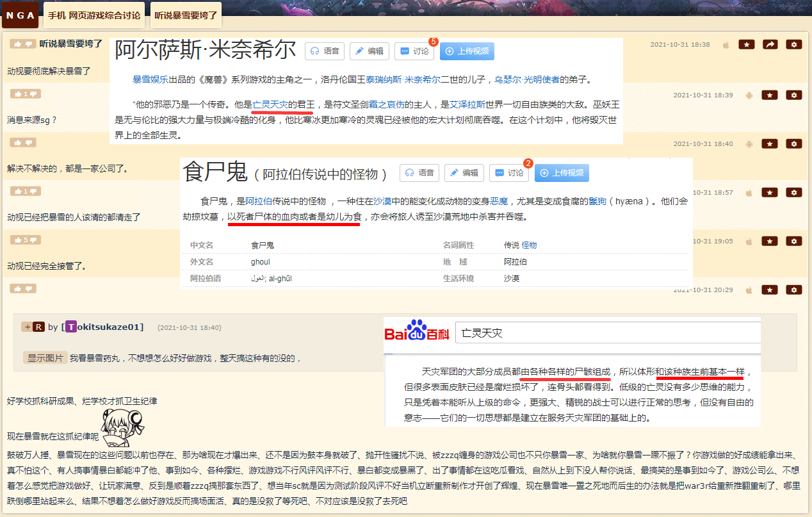812x517 pixels.
Task: Open the 艾泽拉斯 link
Action: 467,104
